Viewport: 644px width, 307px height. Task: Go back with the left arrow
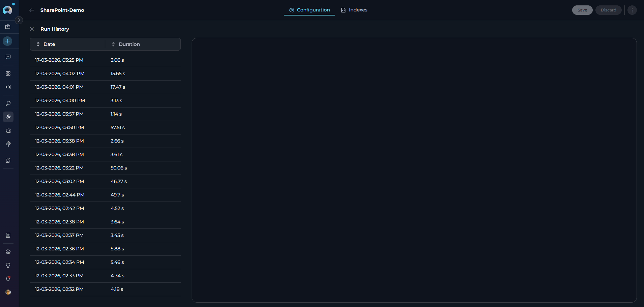coord(32,10)
